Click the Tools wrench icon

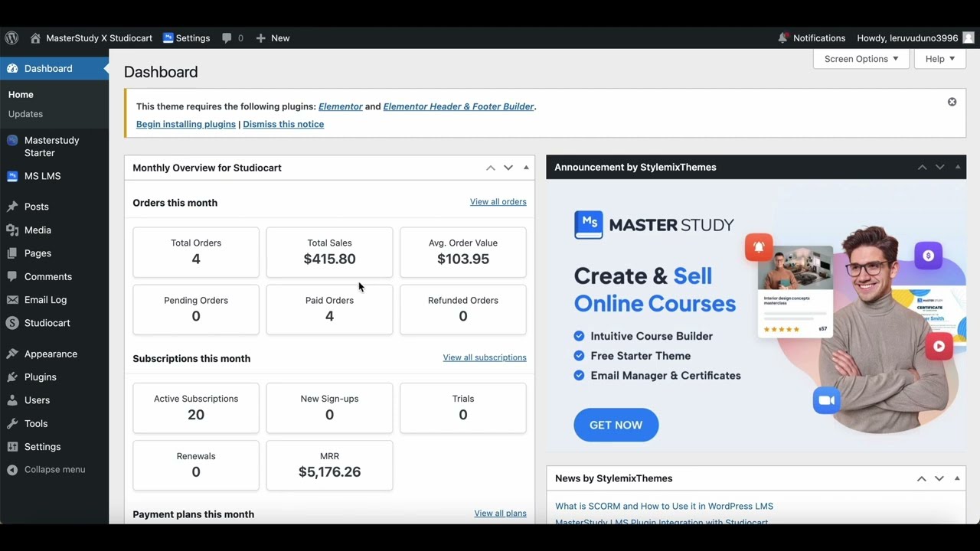(12, 423)
